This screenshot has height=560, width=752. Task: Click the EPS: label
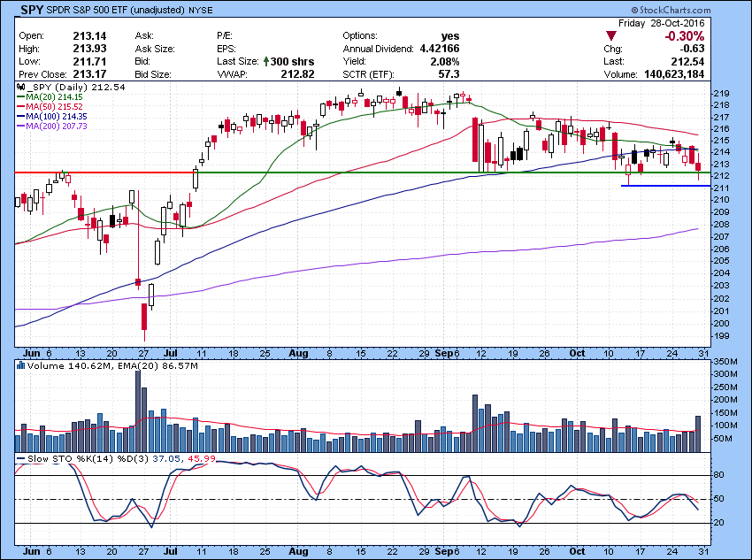226,49
